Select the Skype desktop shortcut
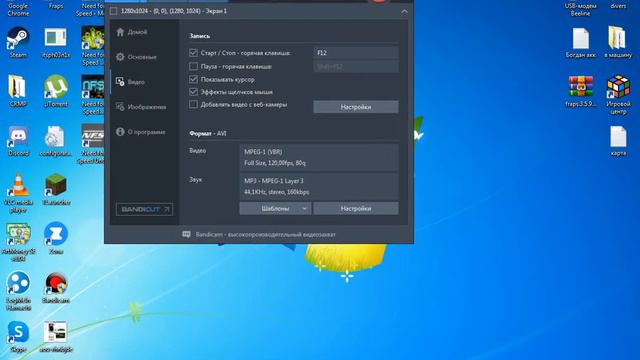The image size is (640, 360). pyautogui.click(x=18, y=337)
